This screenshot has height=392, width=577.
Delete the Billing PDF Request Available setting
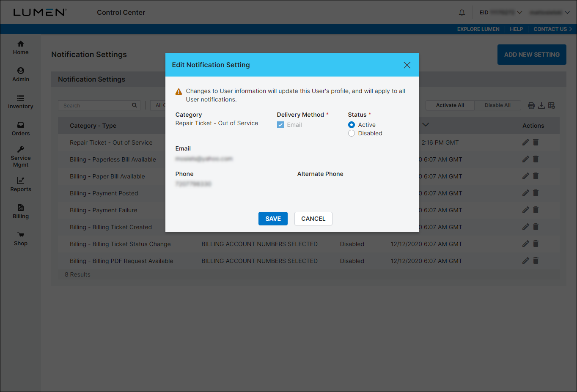(536, 261)
